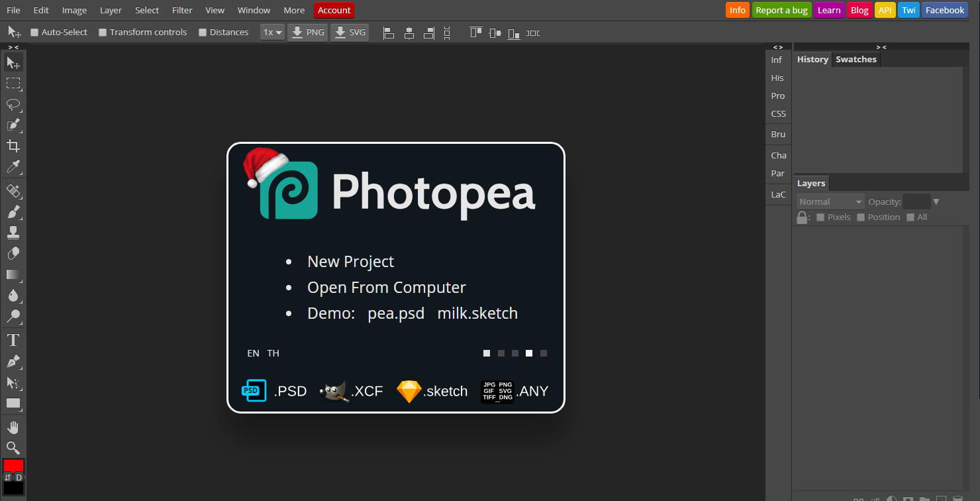The width and height of the screenshot is (980, 501).
Task: Select the Dodge tool
Action: [13, 315]
